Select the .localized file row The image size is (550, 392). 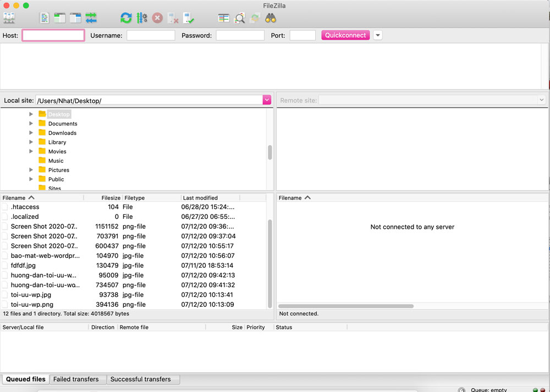pos(133,217)
